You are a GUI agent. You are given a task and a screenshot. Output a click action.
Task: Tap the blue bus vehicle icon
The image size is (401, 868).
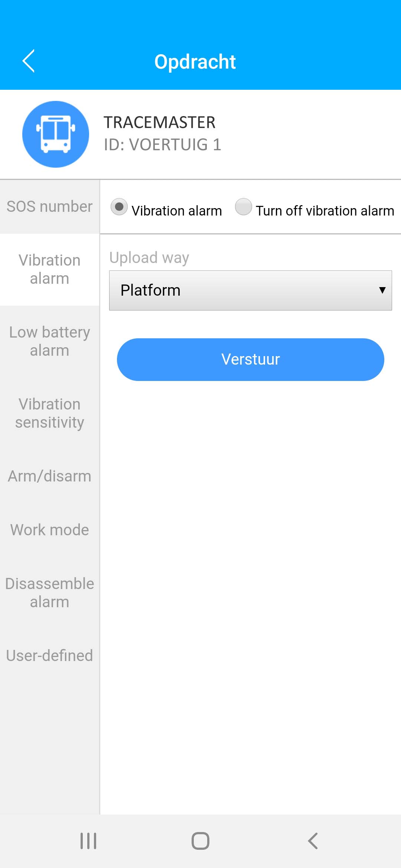56,134
